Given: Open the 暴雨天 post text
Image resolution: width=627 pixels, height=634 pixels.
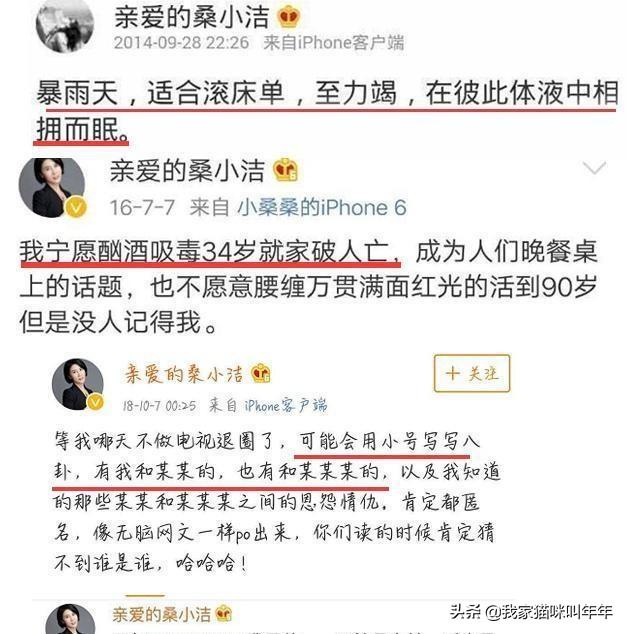Looking at the screenshot, I should coord(327,111).
